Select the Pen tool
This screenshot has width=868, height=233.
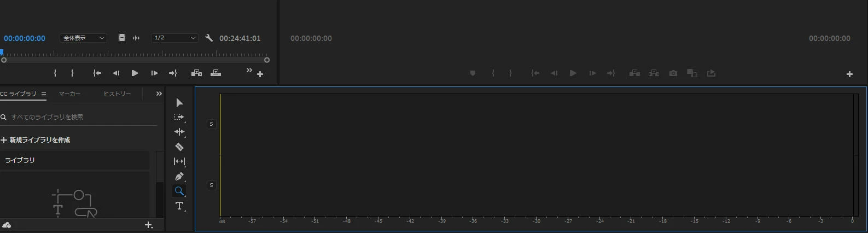pyautogui.click(x=179, y=176)
